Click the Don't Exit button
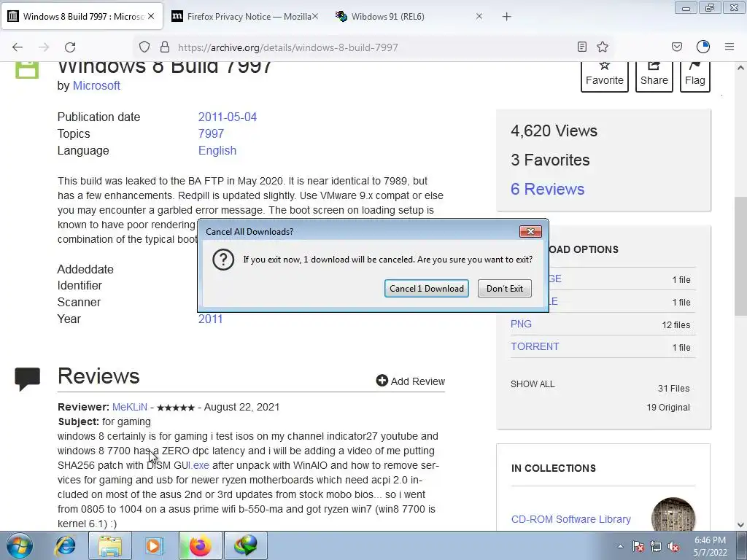 (505, 288)
